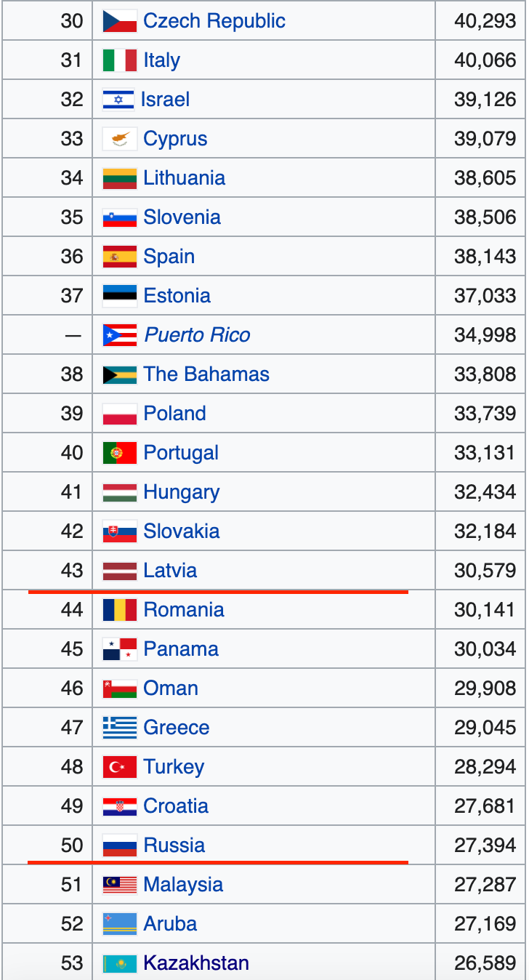Click the Kazakhstan flag icon
Image resolution: width=529 pixels, height=980 pixels.
pos(120,963)
